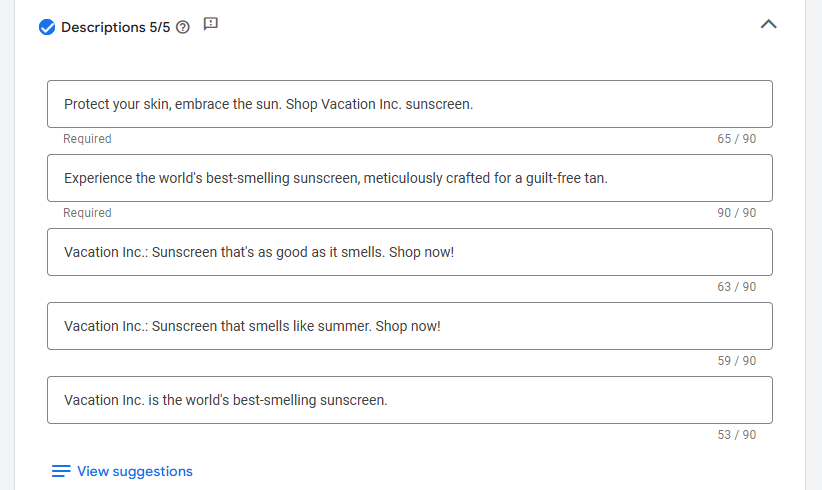Collapse the Descriptions section with chevron
822x490 pixels.
click(x=768, y=24)
